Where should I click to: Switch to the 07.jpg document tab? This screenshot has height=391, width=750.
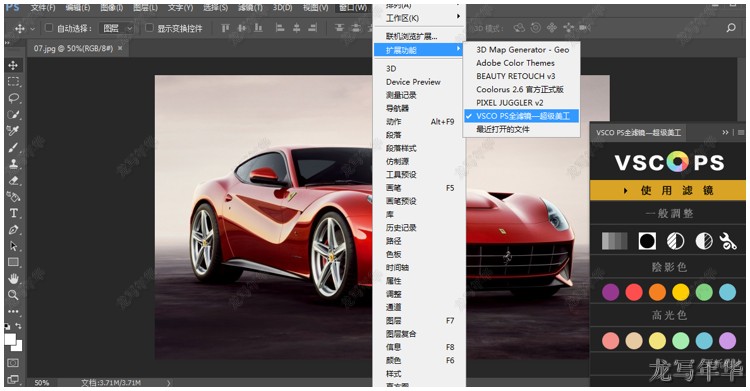point(73,48)
